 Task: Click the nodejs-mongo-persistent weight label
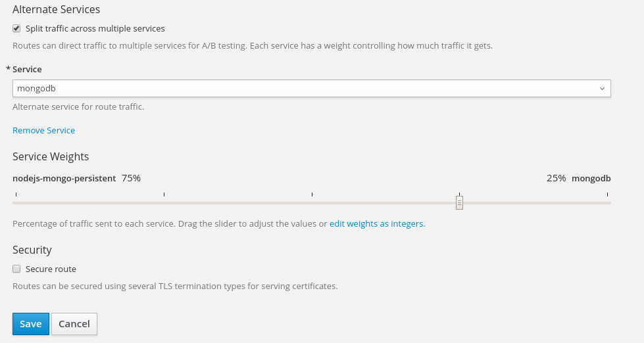[x=64, y=178]
